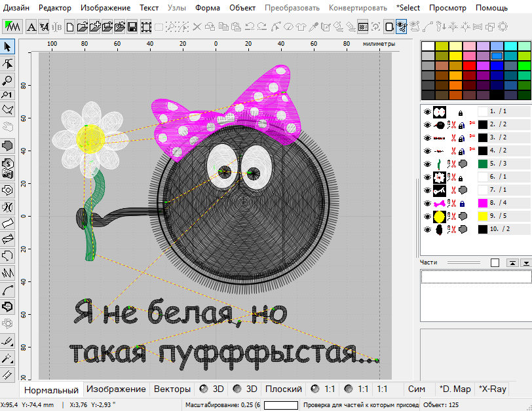Hide layer 8 with its eye icon

(x=427, y=204)
